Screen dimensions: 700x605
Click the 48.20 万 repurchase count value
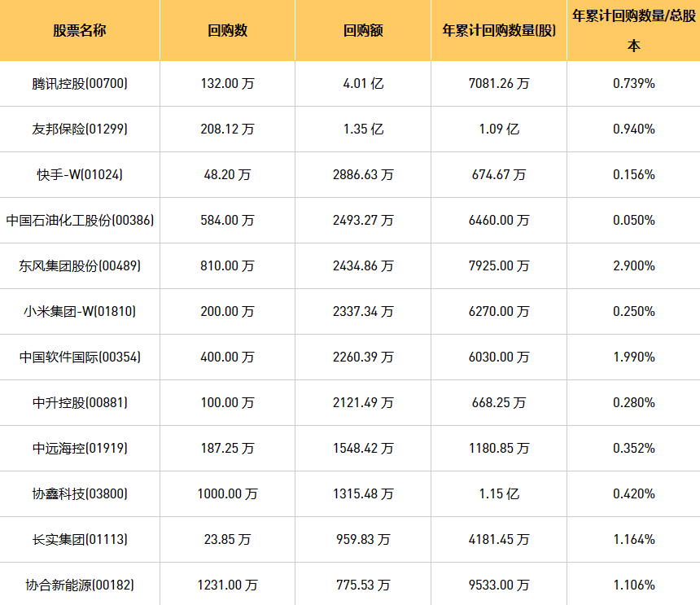point(227,174)
